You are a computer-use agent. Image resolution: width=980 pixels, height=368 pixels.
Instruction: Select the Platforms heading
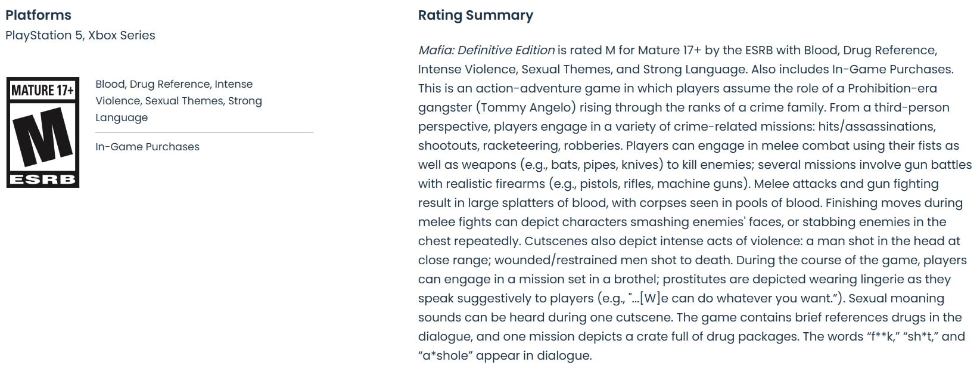[38, 15]
